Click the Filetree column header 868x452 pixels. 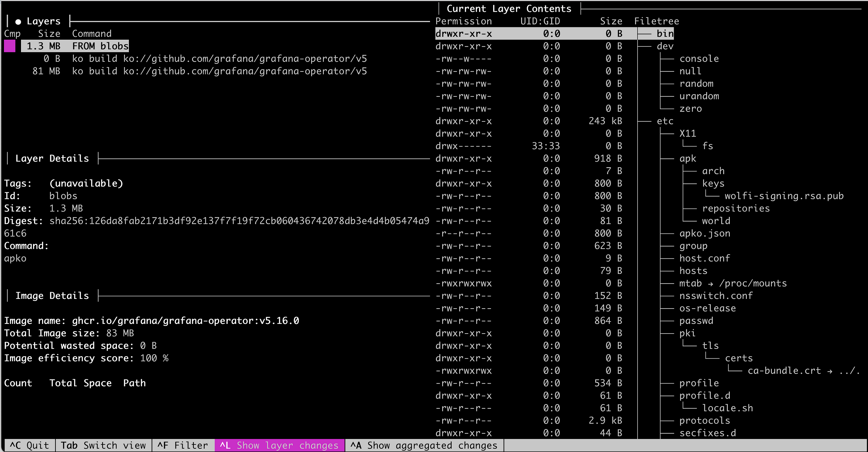point(656,21)
